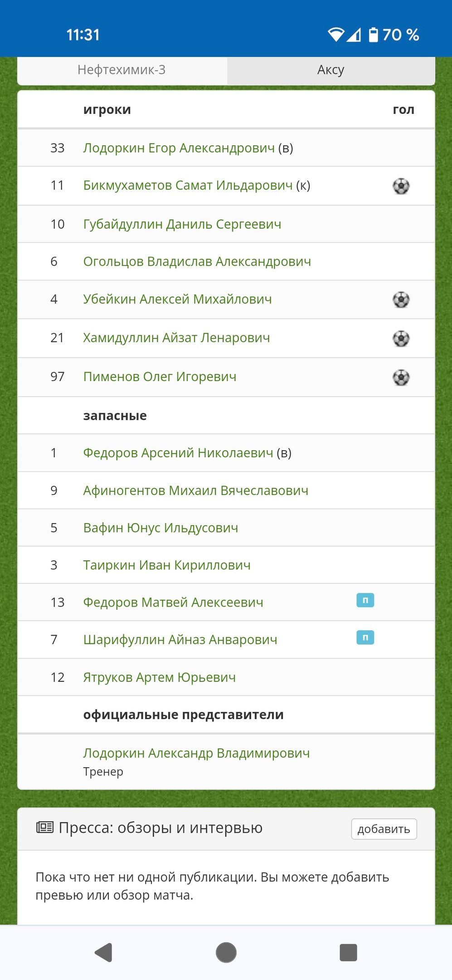Viewport: 452px width, 980px height.
Task: Open Губайдуллин Даниль Сергеевич player page
Action: [182, 224]
